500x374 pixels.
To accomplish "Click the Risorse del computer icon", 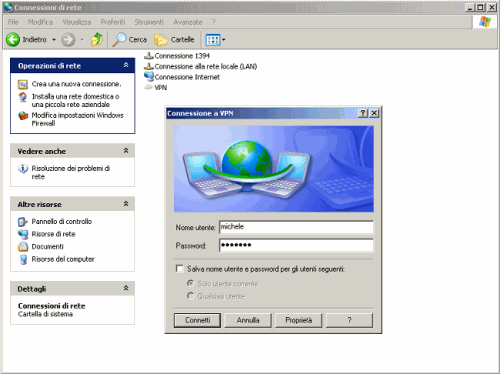I will (23, 259).
